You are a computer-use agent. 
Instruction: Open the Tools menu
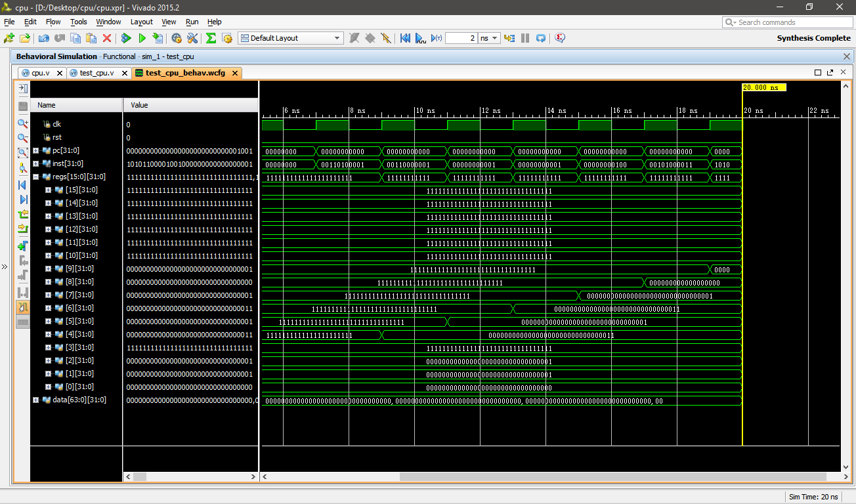click(79, 22)
